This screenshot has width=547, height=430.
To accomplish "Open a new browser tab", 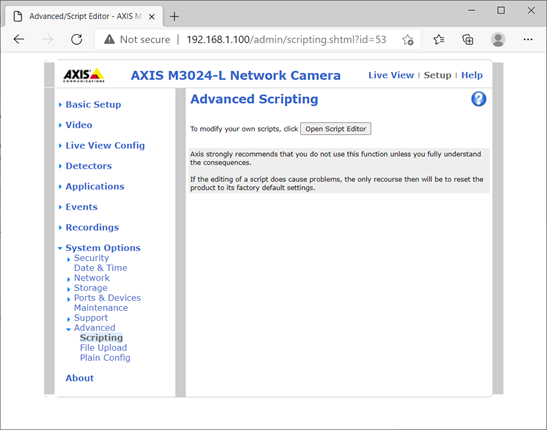I will click(174, 16).
